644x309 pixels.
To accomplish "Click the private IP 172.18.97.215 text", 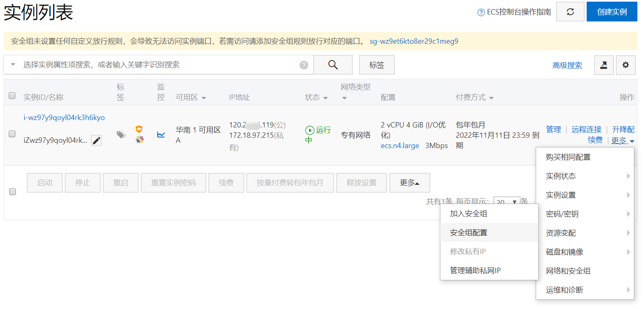I will click(x=251, y=135).
